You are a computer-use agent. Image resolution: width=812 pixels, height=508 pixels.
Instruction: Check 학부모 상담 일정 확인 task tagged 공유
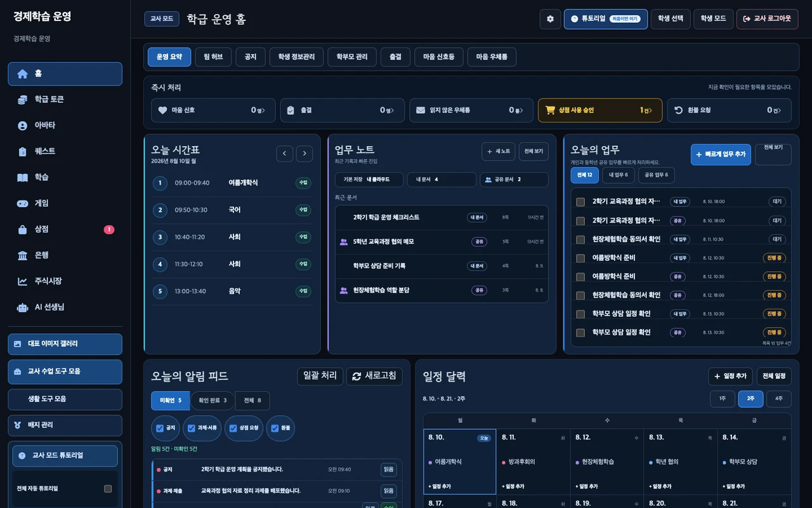[580, 333]
